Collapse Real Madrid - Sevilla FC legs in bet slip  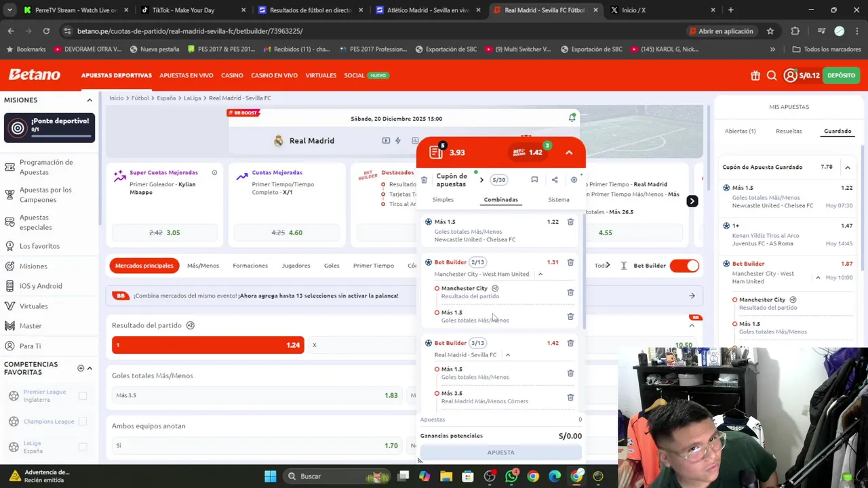(507, 355)
